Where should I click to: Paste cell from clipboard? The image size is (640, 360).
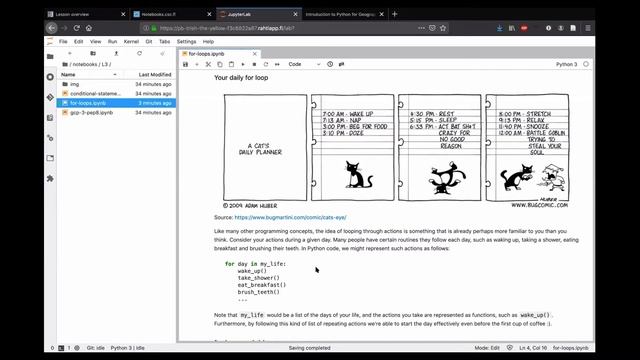click(231, 64)
